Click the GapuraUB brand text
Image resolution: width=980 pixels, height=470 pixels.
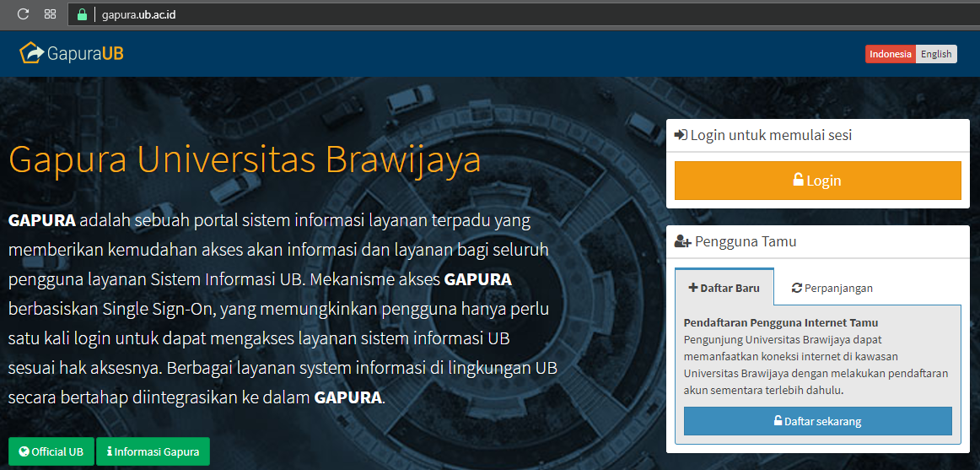click(x=85, y=54)
